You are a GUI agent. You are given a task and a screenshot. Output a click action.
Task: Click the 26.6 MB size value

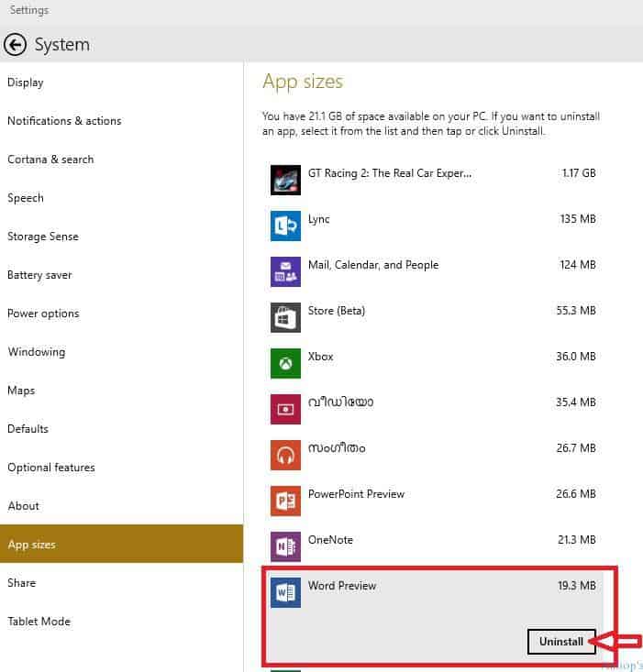tap(576, 494)
